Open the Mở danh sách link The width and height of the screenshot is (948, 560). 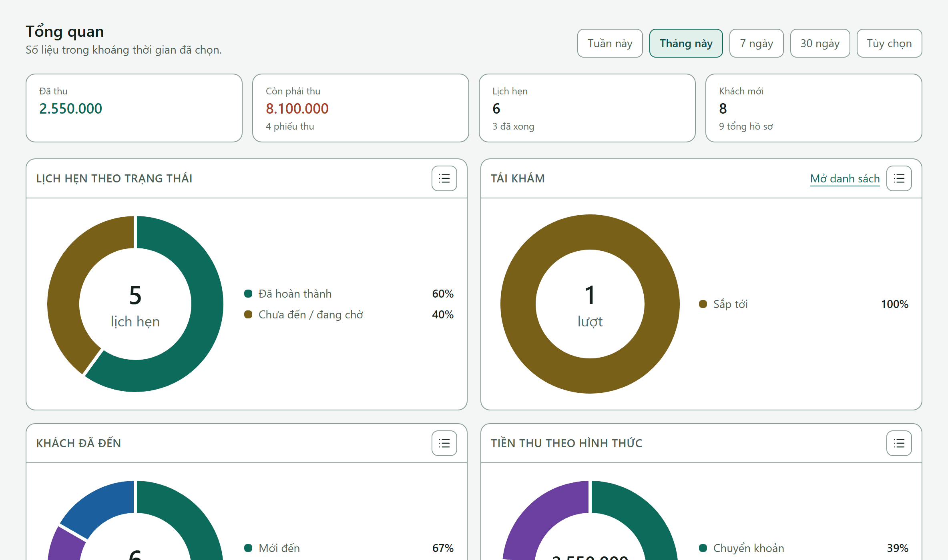(845, 178)
